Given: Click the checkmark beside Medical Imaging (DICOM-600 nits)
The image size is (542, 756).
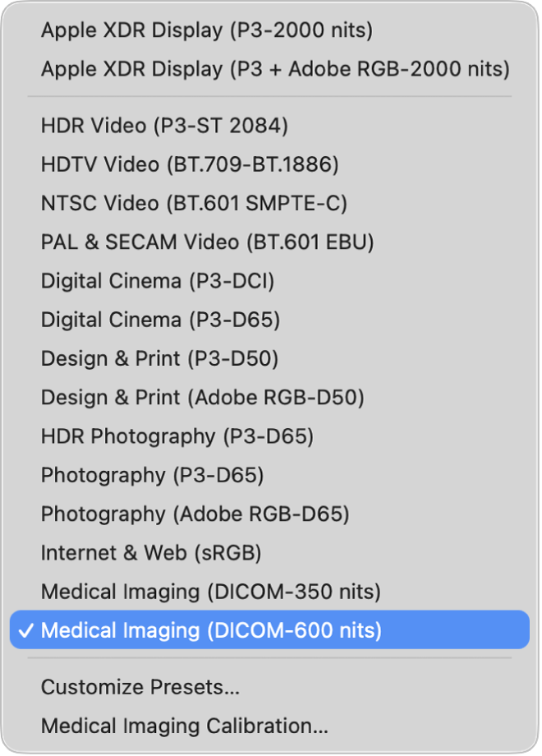Looking at the screenshot, I should pos(28,629).
